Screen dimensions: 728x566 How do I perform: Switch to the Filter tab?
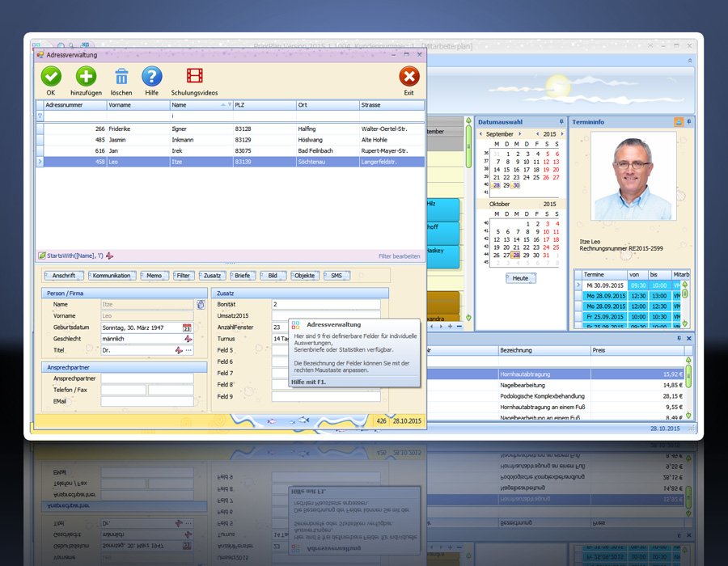[x=184, y=276]
